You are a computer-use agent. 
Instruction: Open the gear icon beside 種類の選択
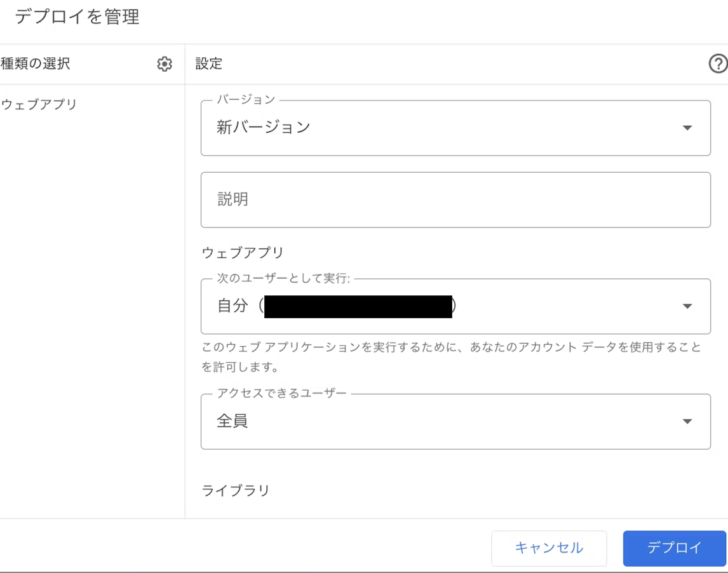coord(165,64)
